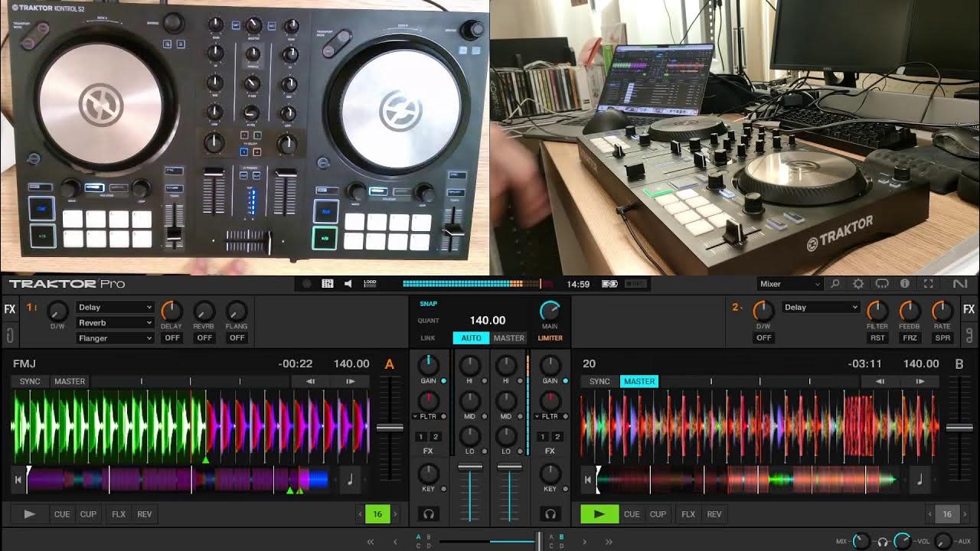Open the Mixer layout dropdown
This screenshot has height=551, width=980.
coord(789,284)
